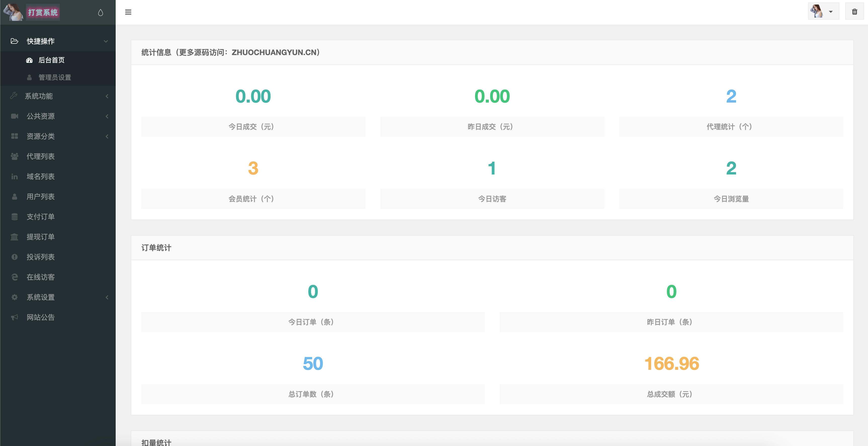Screen dimensions: 868x446
Task: Click the person icon next to 管理员设置
Action: click(x=29, y=77)
